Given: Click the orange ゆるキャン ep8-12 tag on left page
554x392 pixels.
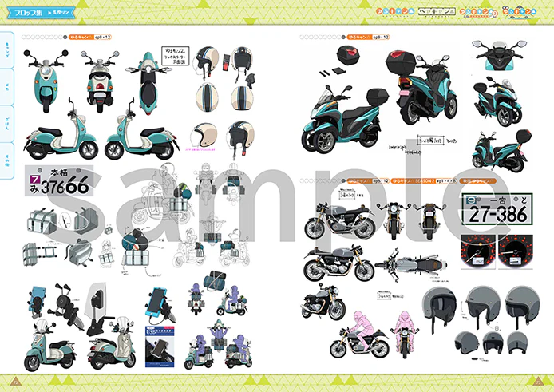Looking at the screenshot, I should [x=89, y=37].
